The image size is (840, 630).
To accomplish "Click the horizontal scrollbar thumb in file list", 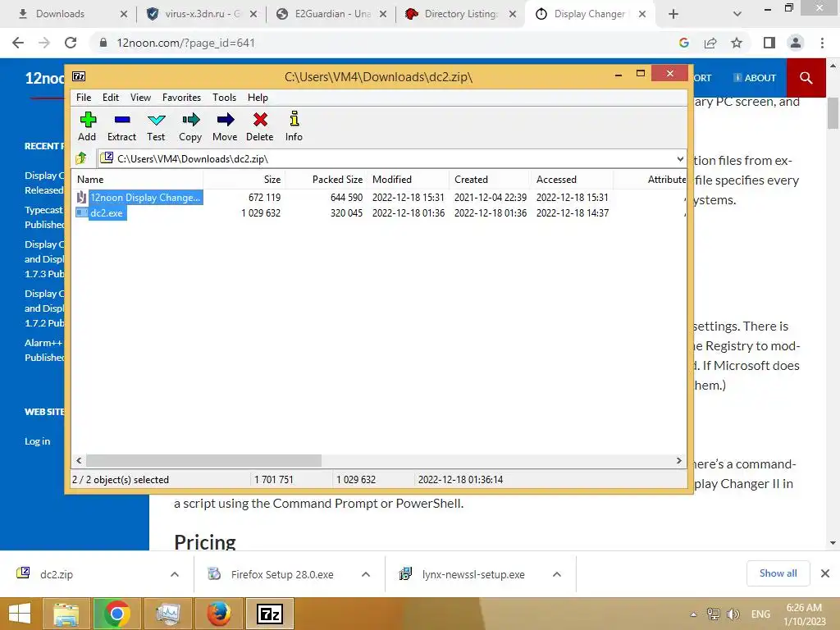I will click(x=203, y=461).
